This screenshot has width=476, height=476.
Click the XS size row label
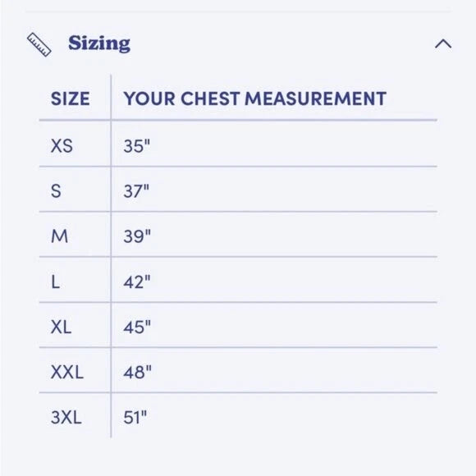coord(62,146)
